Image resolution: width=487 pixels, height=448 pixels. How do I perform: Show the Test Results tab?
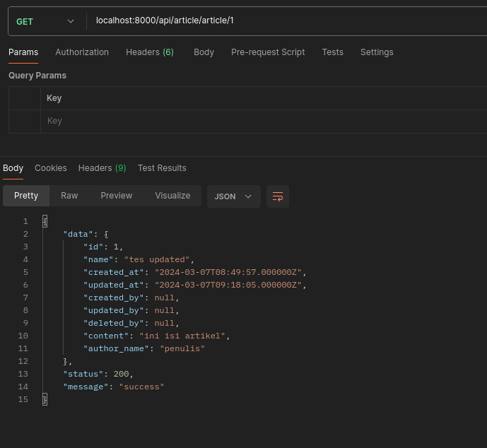point(162,168)
